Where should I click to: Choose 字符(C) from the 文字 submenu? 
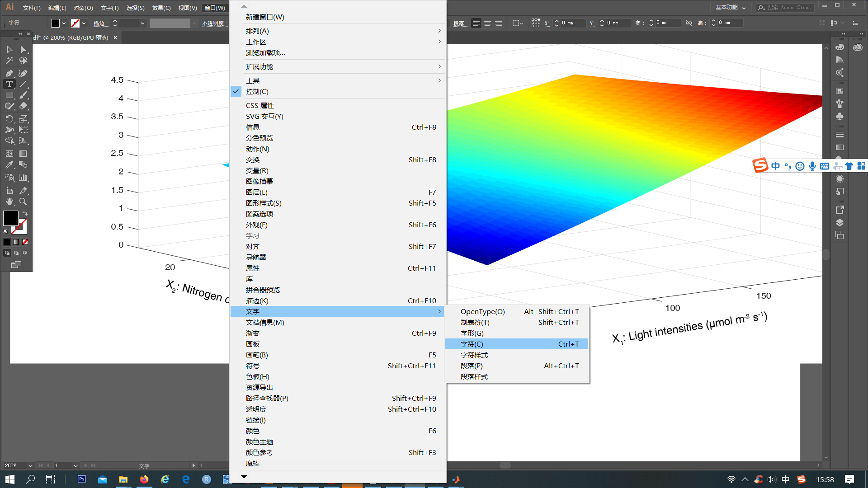click(x=472, y=344)
